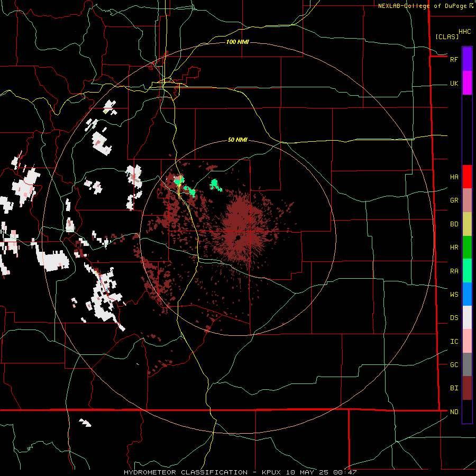This screenshot has height=476, width=476.
Task: Click the WS legend label
Action: pyautogui.click(x=454, y=295)
